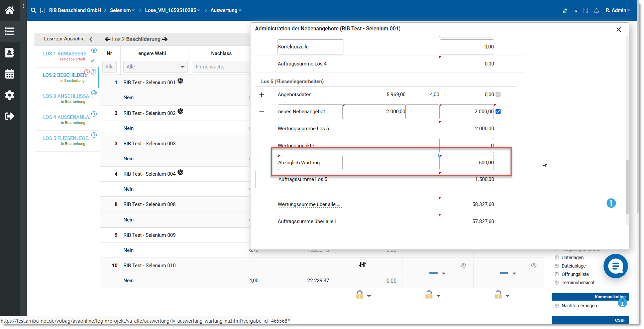Open the notifications bell

pos(597,11)
